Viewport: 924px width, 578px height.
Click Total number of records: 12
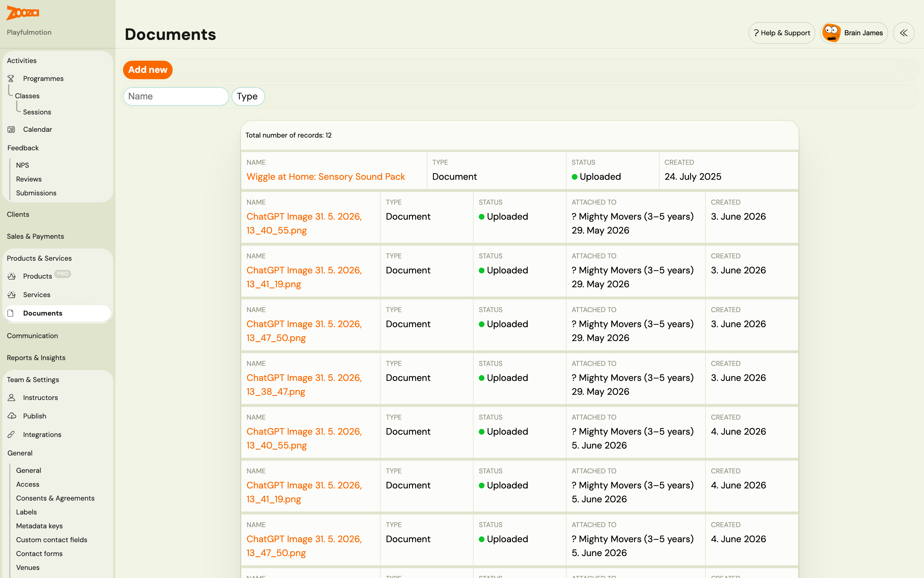(x=288, y=135)
